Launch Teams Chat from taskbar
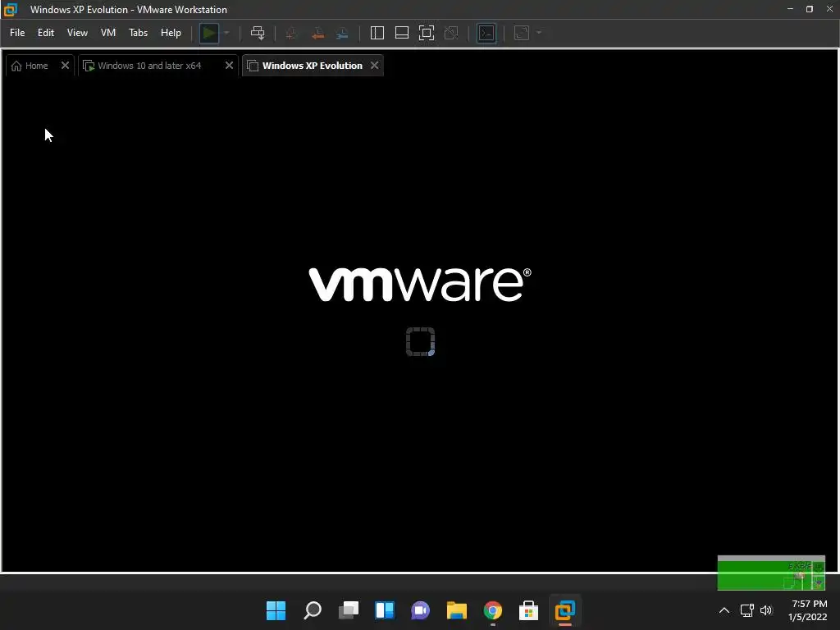This screenshot has width=840, height=630. tap(421, 610)
